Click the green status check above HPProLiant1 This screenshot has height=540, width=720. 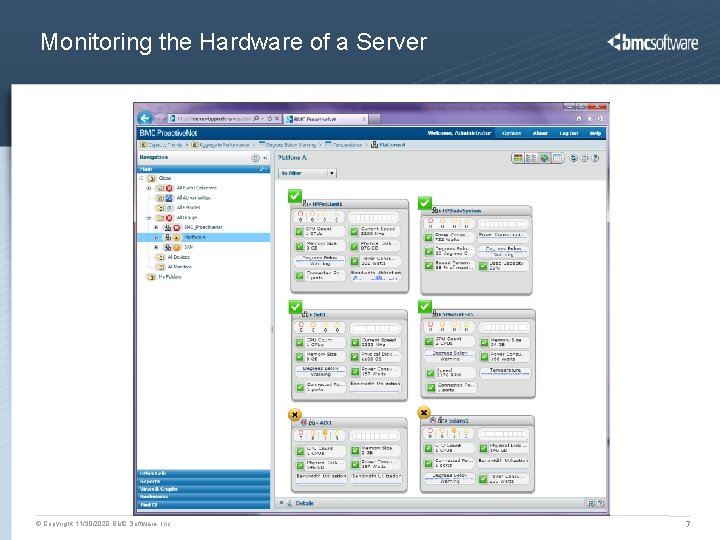[295, 196]
